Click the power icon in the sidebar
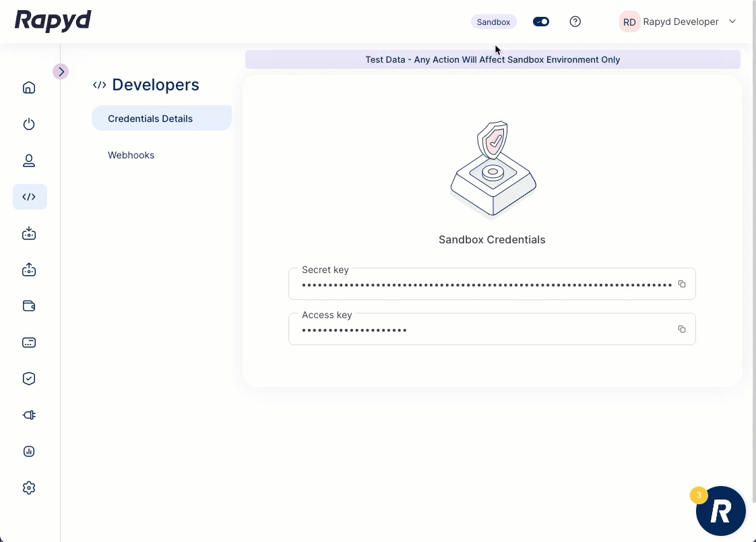The height and width of the screenshot is (542, 756). pos(29,124)
